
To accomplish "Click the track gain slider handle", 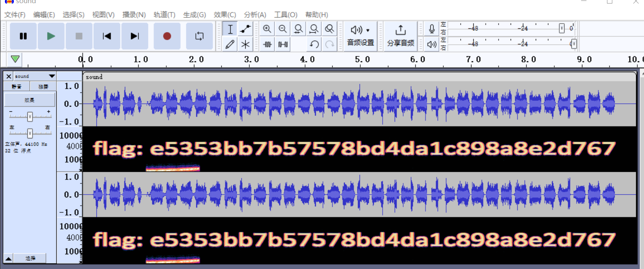I will click(x=29, y=117).
